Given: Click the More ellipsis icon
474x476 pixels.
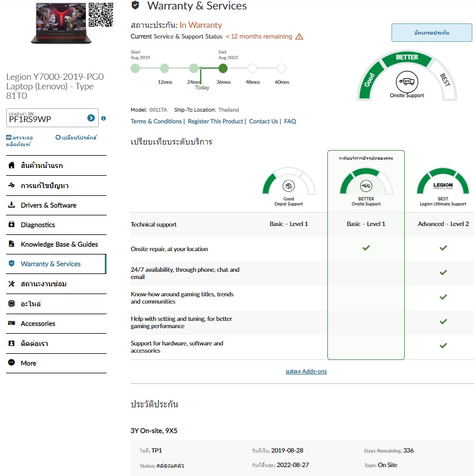Looking at the screenshot, I should click(x=12, y=363).
